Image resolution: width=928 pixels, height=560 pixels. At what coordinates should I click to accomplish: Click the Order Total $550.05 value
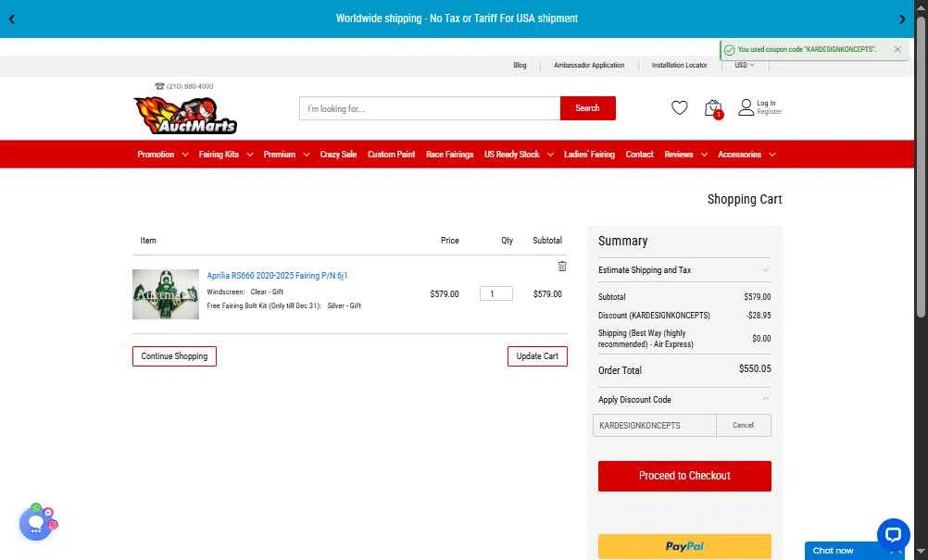pyautogui.click(x=755, y=369)
